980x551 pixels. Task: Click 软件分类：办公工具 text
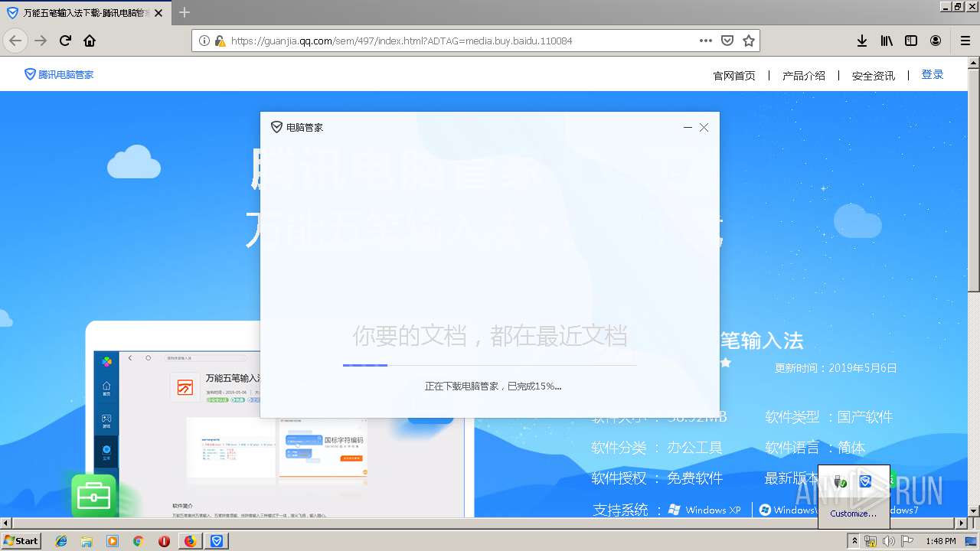[x=657, y=448]
